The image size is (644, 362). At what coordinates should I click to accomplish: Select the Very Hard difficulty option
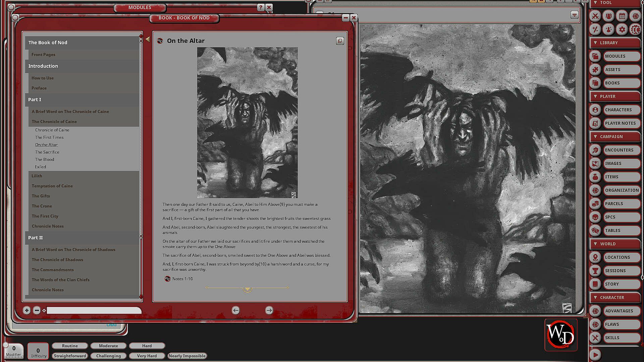coord(147,356)
